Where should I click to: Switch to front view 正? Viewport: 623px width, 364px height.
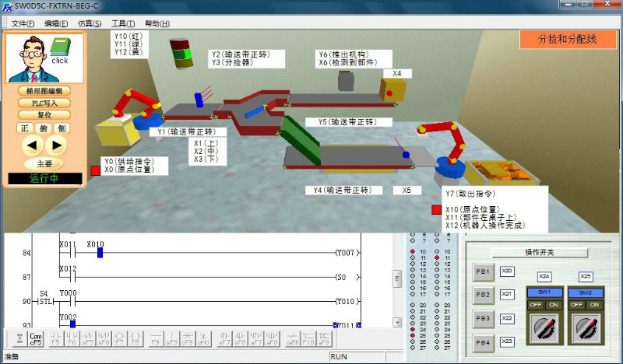pos(24,128)
